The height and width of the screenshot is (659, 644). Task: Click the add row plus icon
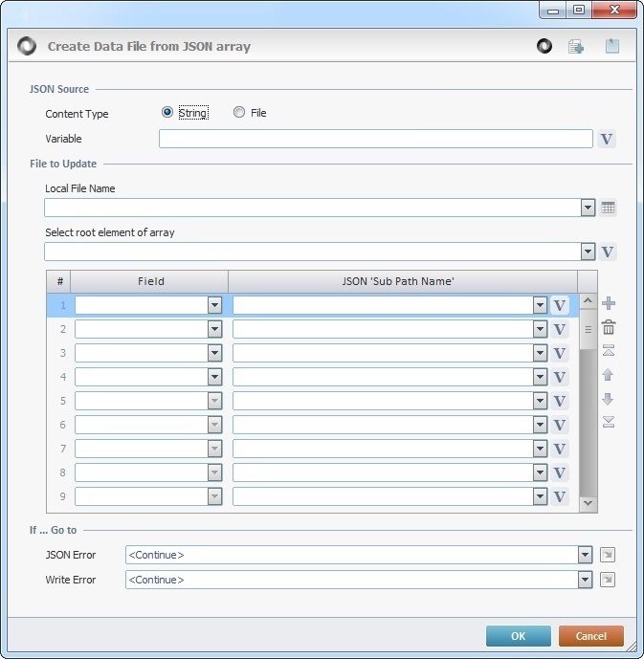(608, 304)
